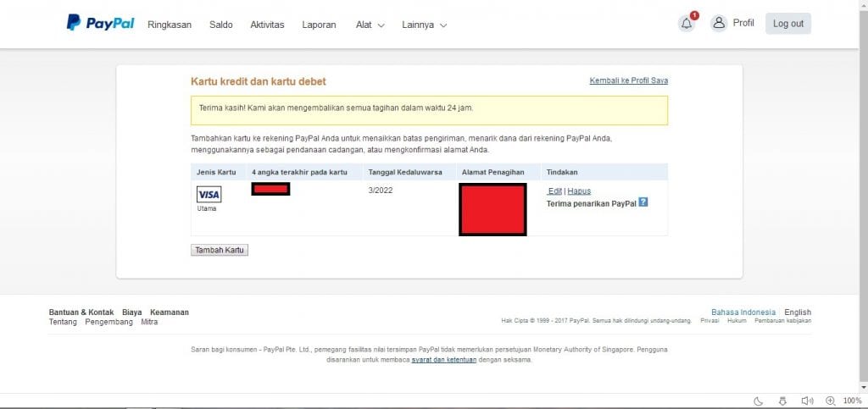The width and height of the screenshot is (868, 409).
Task: Click the PayPal logo
Action: (100, 23)
